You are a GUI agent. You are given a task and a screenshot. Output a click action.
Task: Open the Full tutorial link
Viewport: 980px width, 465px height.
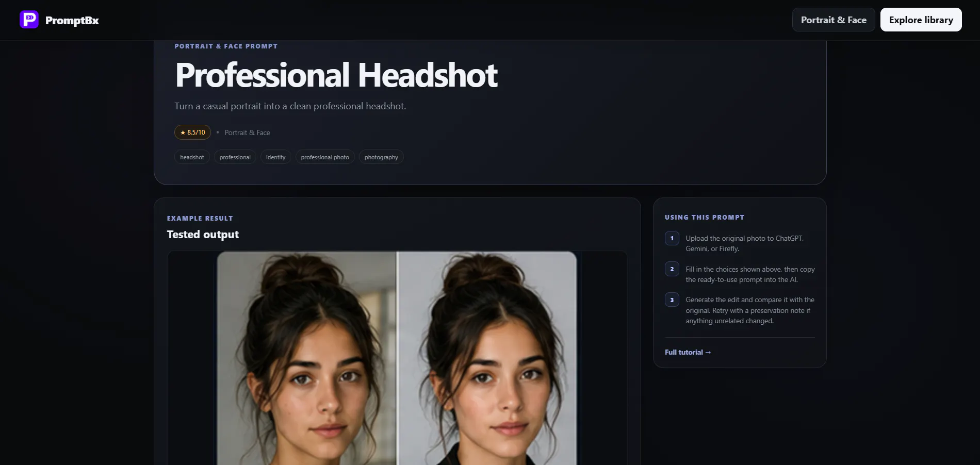click(688, 352)
